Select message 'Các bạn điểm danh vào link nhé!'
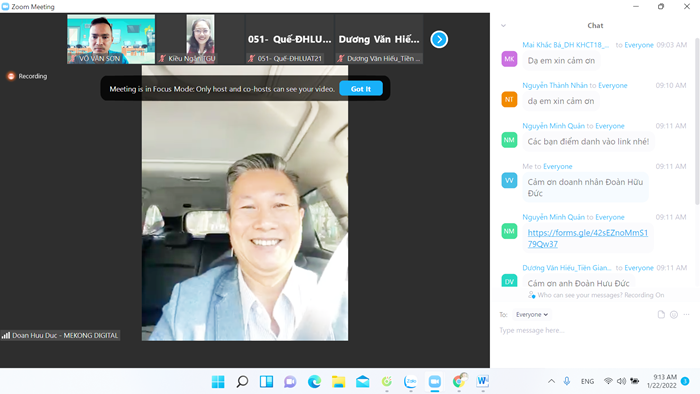The image size is (700, 394). coord(588,141)
